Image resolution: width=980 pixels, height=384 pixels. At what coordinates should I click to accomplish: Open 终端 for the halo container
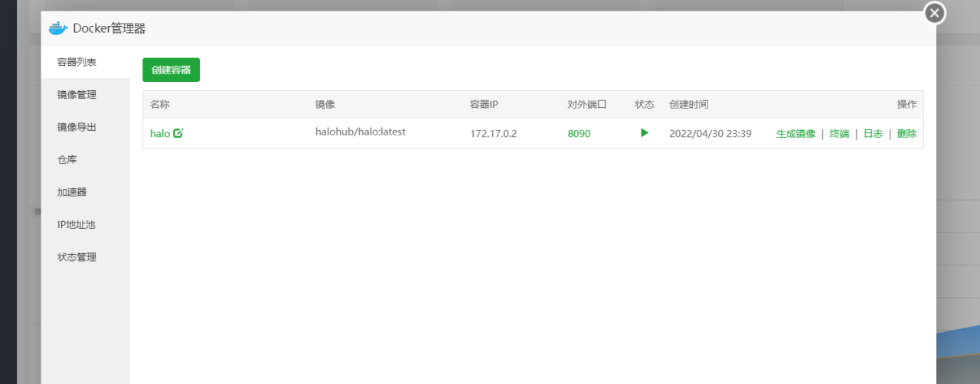pyautogui.click(x=839, y=133)
